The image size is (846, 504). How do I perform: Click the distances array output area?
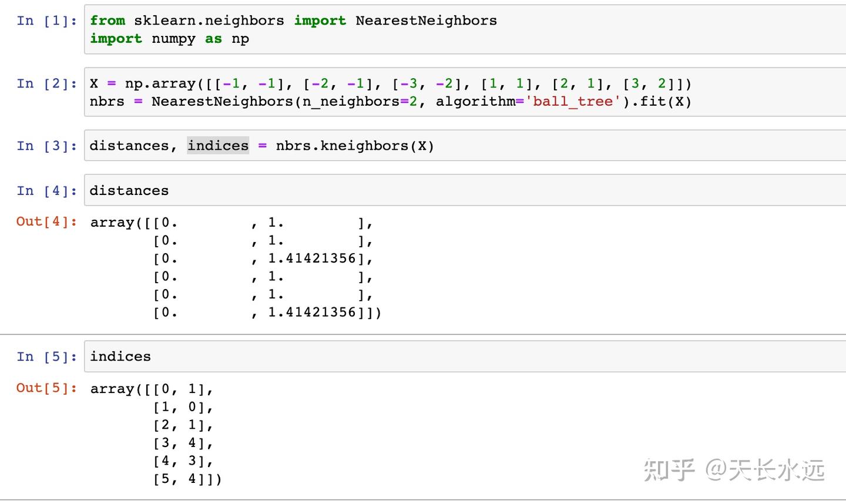click(x=235, y=267)
